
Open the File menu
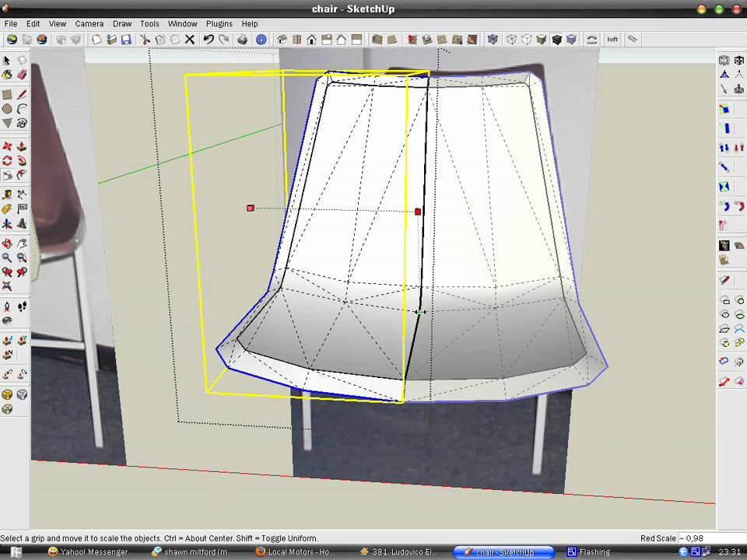[x=10, y=23]
